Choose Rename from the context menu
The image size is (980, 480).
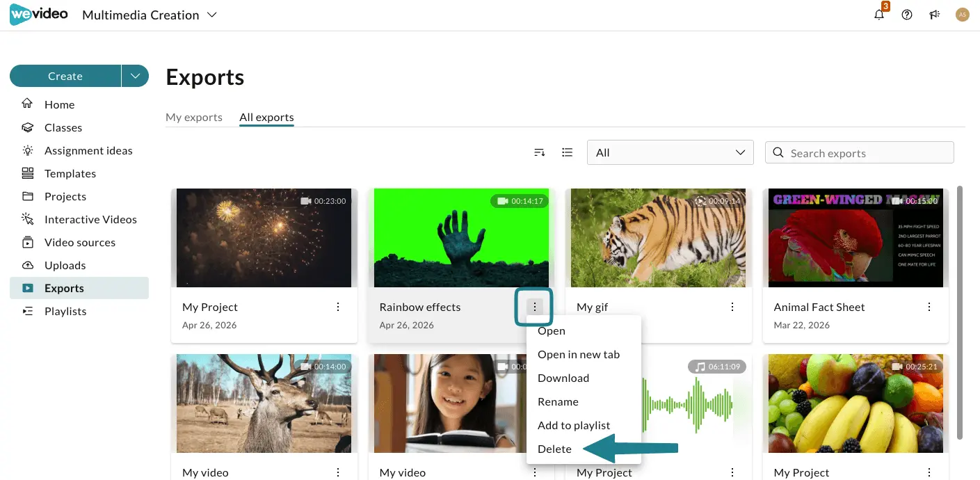584,401
